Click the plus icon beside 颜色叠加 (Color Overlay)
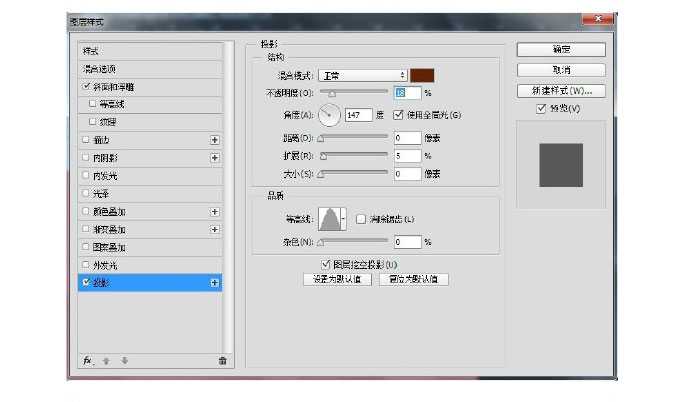The width and height of the screenshot is (690, 402). pos(214,212)
